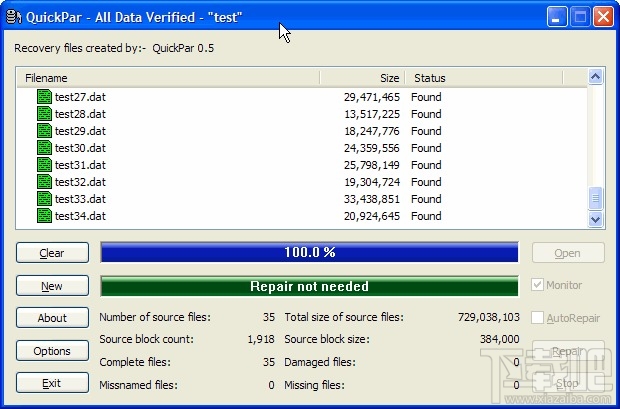Click the green file icon of test34.dat

44,216
